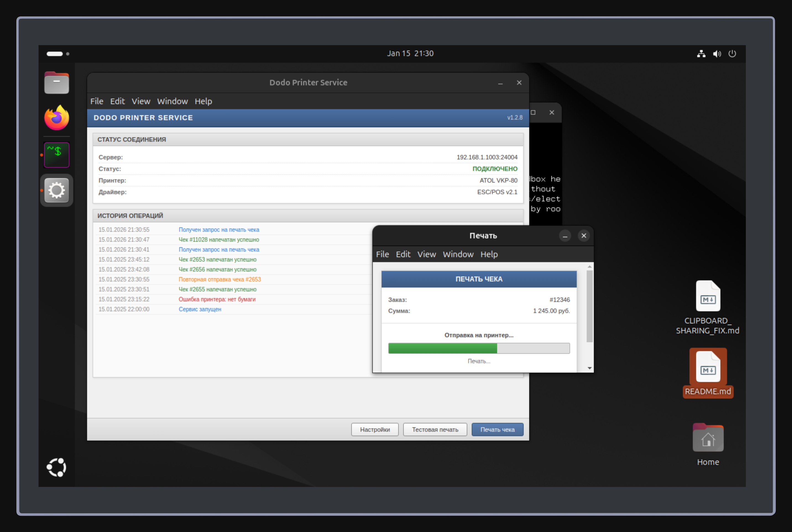Screen dimensions: 792x532
Task: Open the network status icon in the top bar
Action: click(701, 54)
